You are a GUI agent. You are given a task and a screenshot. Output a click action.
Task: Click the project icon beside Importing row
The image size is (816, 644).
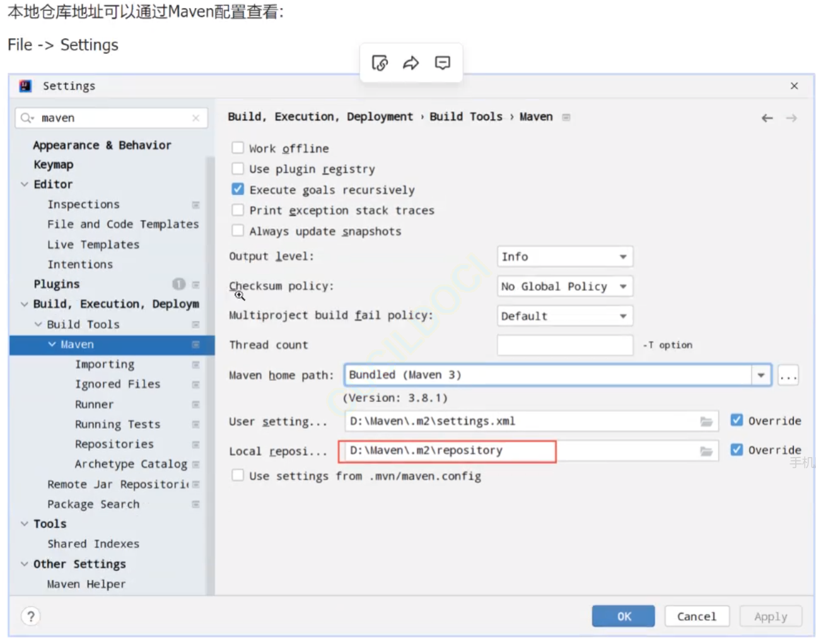click(x=195, y=365)
